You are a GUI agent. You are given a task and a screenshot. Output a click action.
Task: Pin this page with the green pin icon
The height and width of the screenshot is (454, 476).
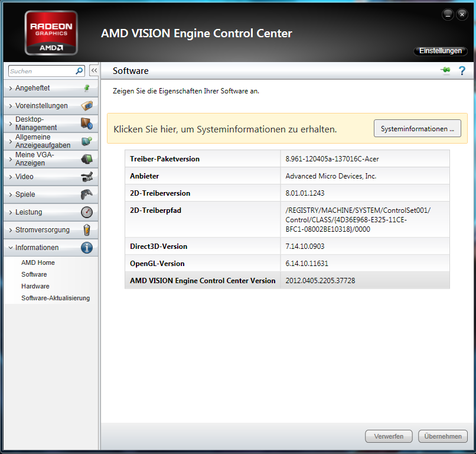click(445, 70)
